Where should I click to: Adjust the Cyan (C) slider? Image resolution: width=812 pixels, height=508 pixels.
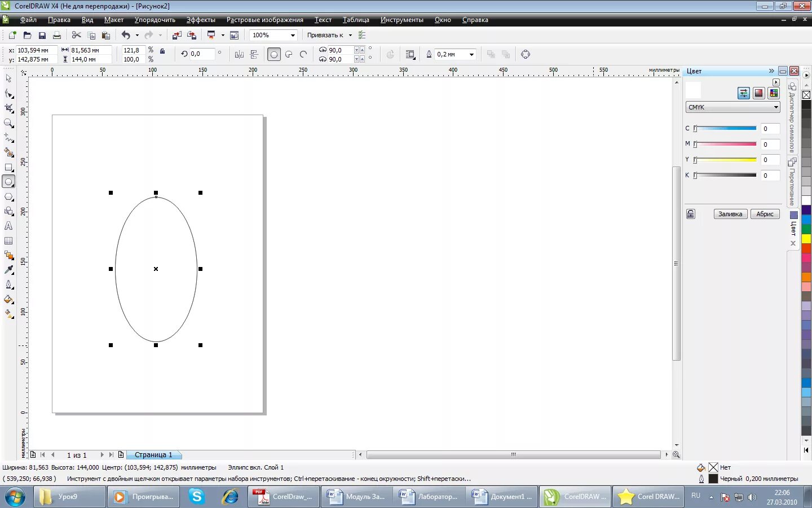pos(725,129)
